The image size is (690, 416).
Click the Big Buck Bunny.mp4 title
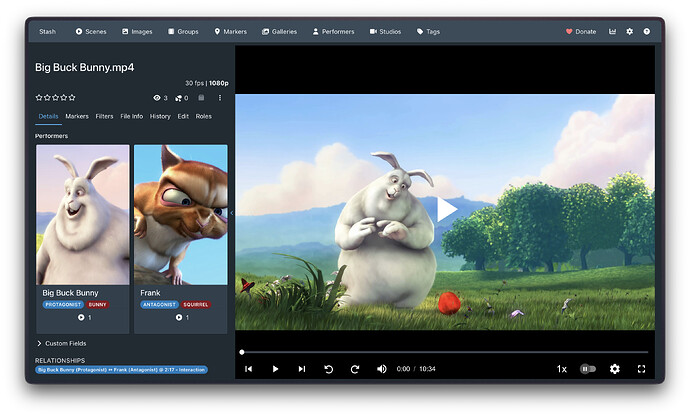84,67
